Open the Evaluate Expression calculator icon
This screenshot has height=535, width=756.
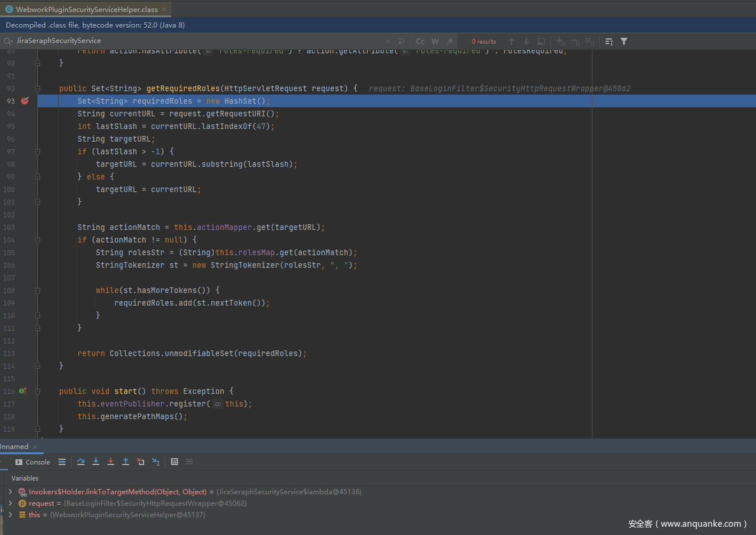pos(174,462)
